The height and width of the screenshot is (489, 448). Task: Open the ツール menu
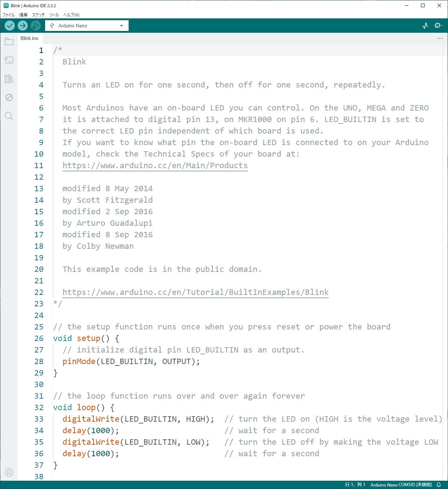pyautogui.click(x=54, y=15)
